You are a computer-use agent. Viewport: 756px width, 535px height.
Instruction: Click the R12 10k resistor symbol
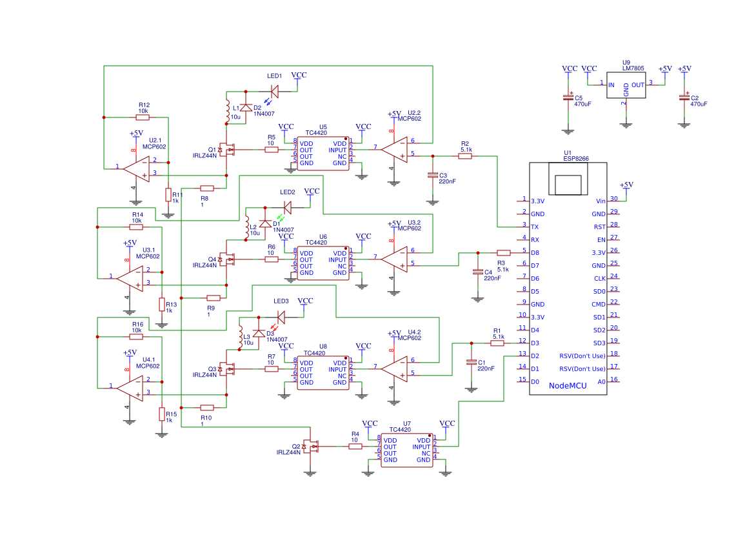[142, 117]
